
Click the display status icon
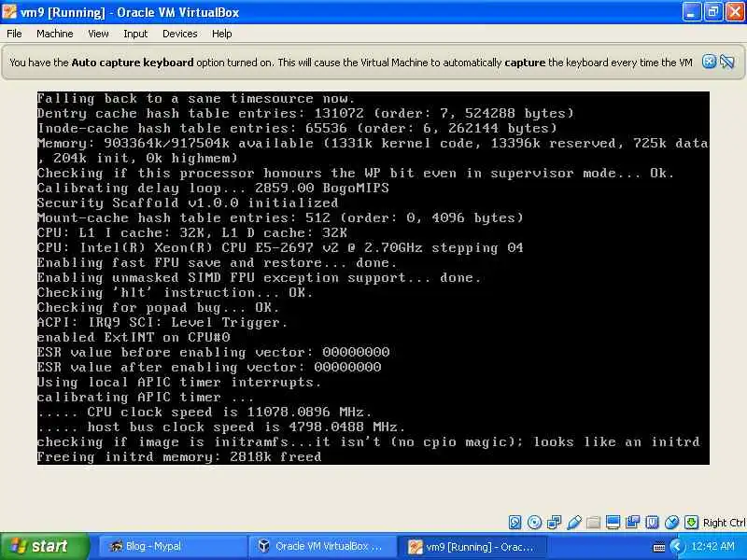[613, 523]
